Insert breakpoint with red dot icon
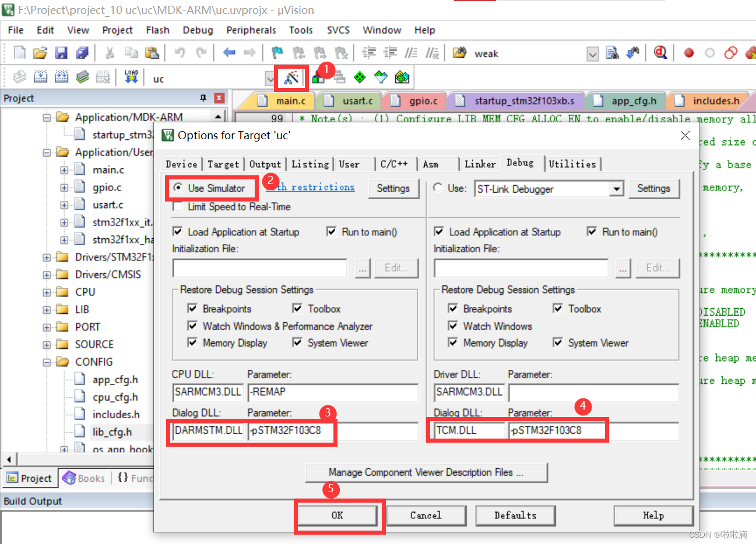This screenshot has width=756, height=544. 689,53
